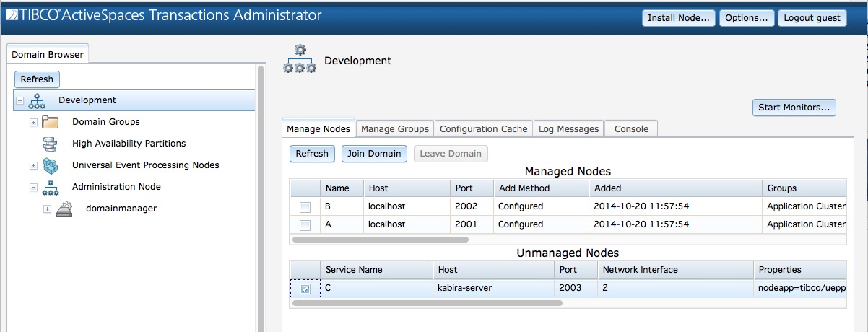Check the box for managed node A
868x332 pixels.
(305, 225)
